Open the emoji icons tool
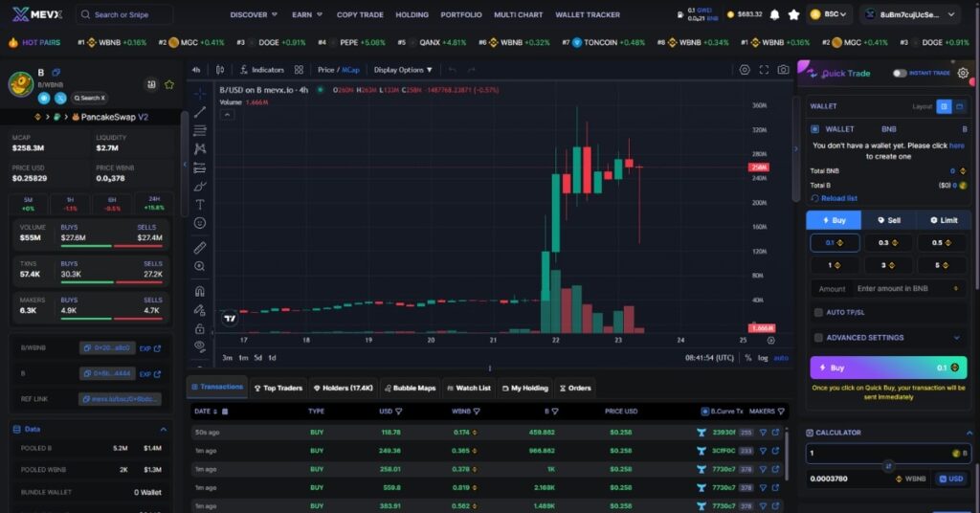This screenshot has width=980, height=513. tap(200, 223)
